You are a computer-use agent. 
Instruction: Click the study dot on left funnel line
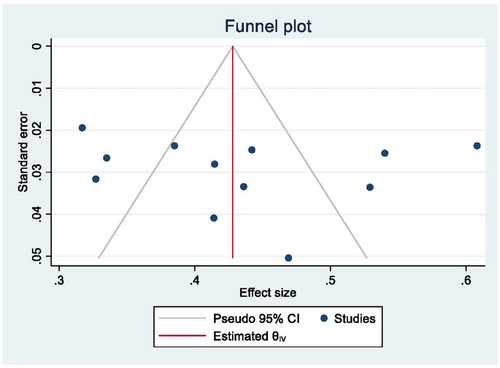174,146
